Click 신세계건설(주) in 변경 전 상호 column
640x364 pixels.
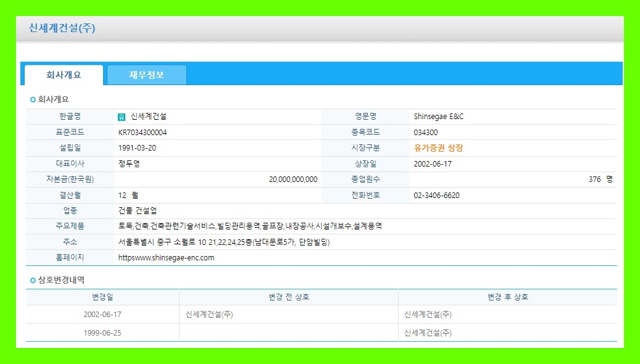tap(209, 314)
